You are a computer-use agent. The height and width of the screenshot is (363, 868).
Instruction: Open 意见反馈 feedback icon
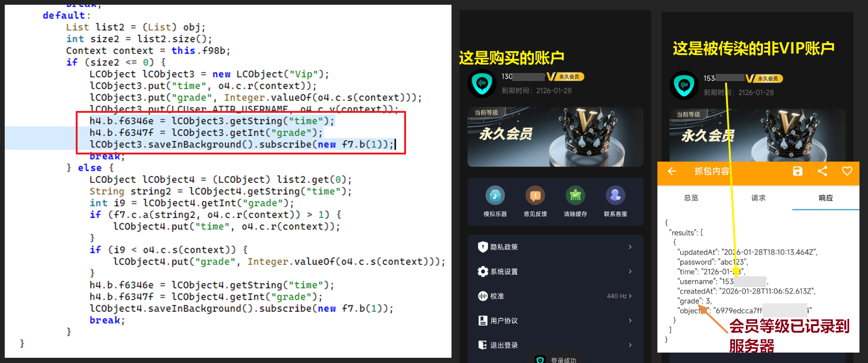pyautogui.click(x=535, y=195)
